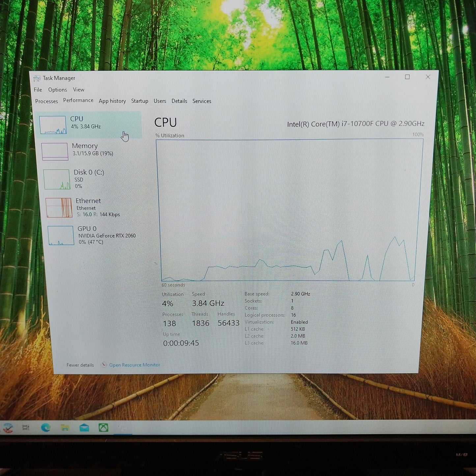Image resolution: width=476 pixels, height=476 pixels.
Task: Maximize the Task Manager window
Action: tap(407, 77)
